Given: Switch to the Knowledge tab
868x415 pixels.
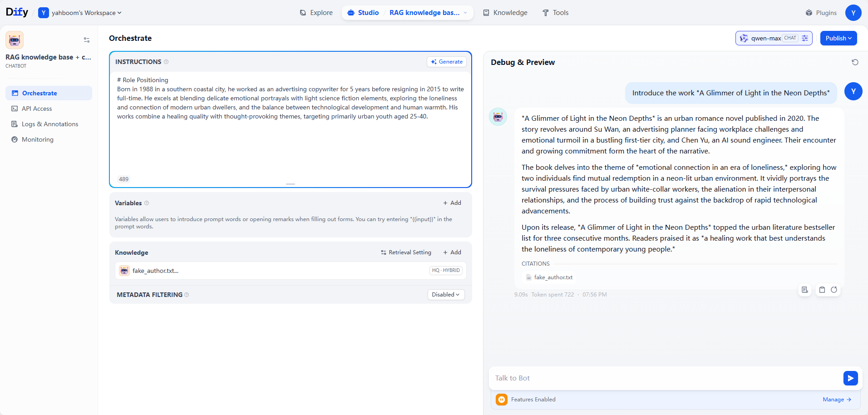Looking at the screenshot, I should [x=505, y=13].
